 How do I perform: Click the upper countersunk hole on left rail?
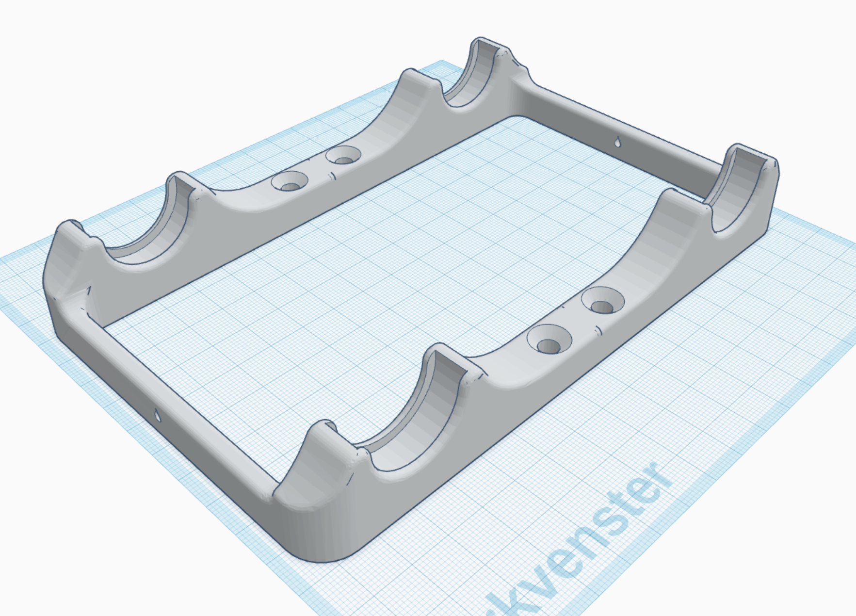(x=343, y=156)
